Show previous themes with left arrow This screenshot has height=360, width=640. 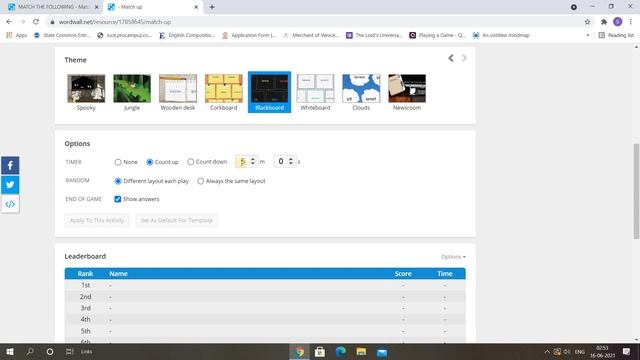[x=451, y=58]
